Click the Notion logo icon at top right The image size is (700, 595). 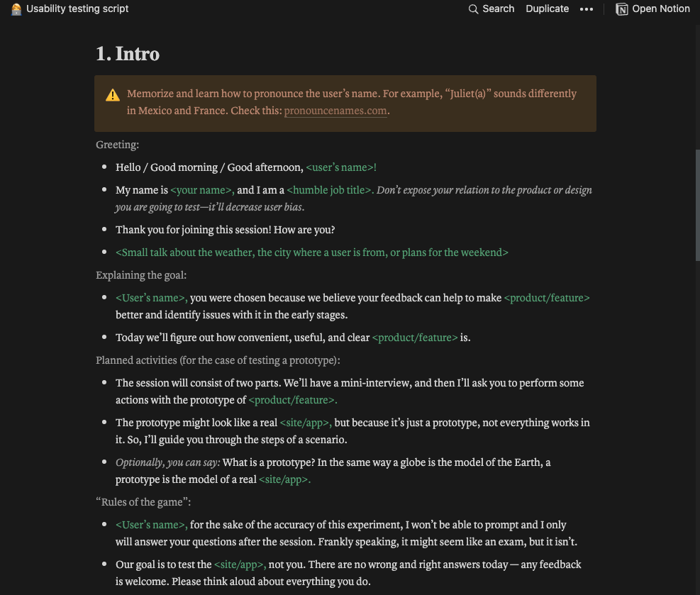622,9
